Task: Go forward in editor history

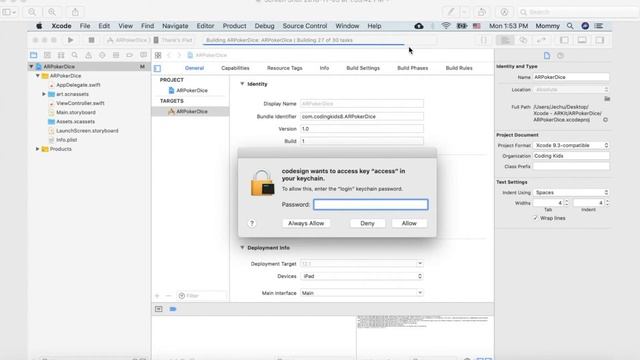Action: point(179,55)
